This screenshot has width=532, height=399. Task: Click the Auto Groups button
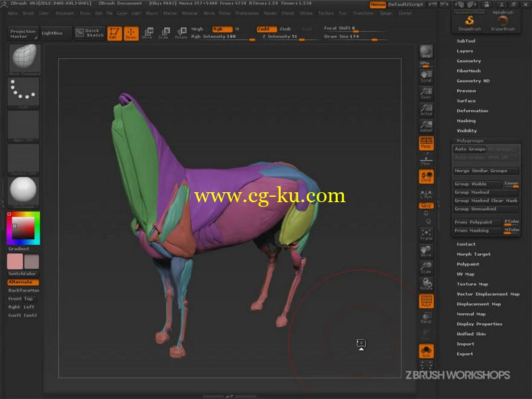tap(470, 149)
